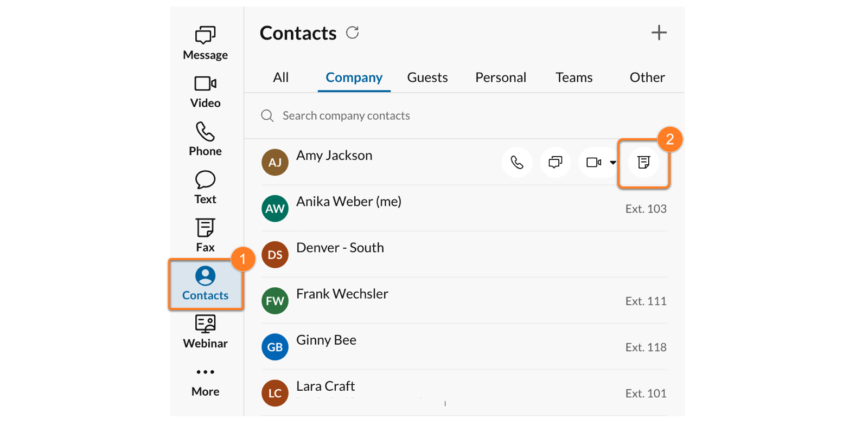
Task: Switch to the Guests tab
Action: point(427,78)
